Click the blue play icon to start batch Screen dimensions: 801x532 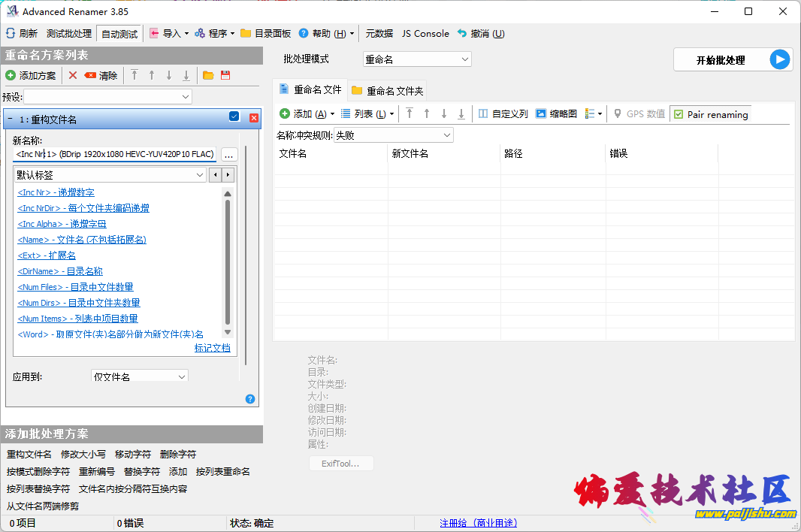coord(781,59)
